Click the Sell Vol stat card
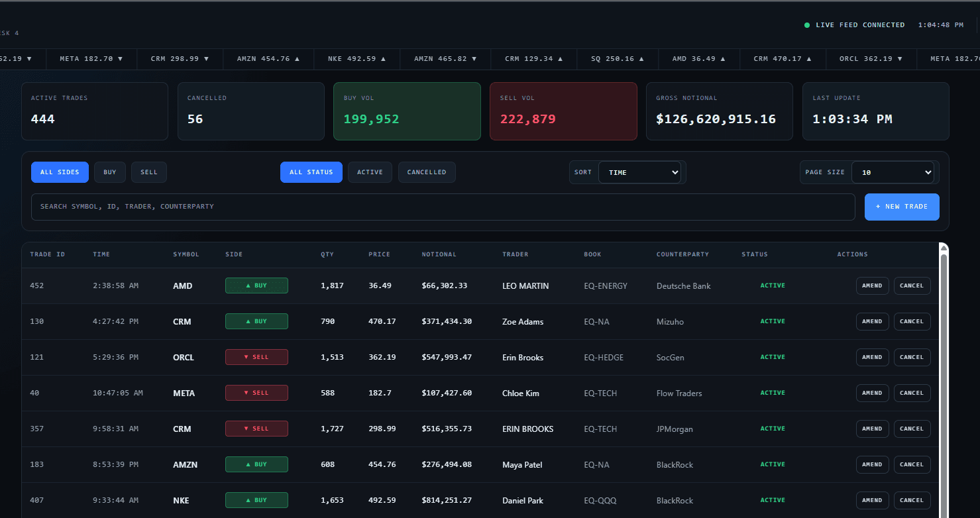The image size is (980, 518). (x=563, y=111)
